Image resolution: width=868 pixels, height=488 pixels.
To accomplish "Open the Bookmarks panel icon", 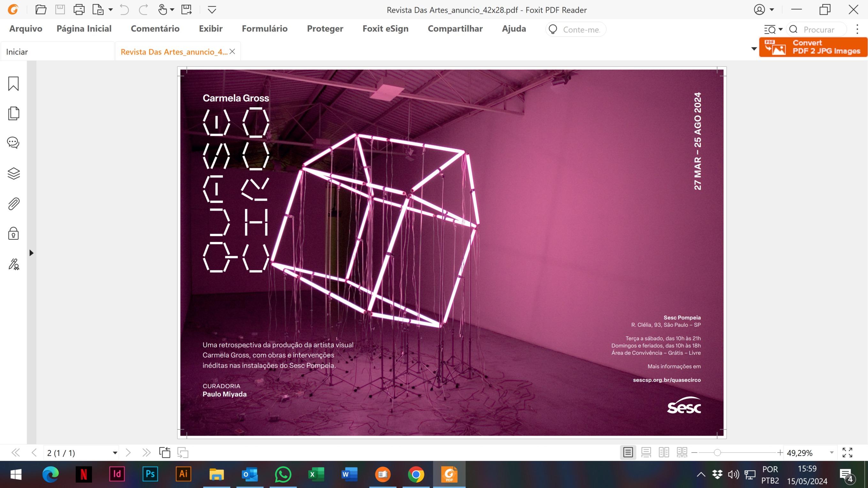I will [x=13, y=84].
